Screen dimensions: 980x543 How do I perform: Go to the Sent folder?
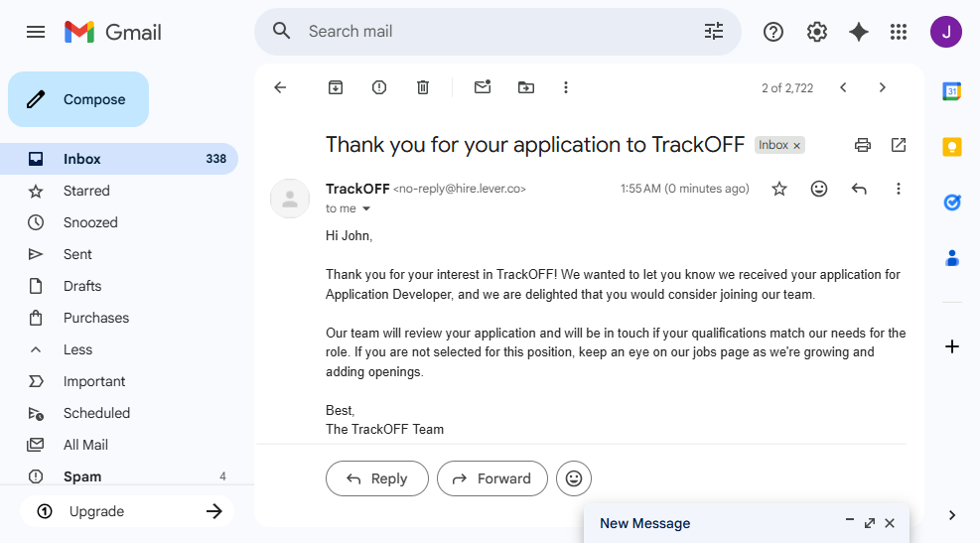tap(77, 254)
